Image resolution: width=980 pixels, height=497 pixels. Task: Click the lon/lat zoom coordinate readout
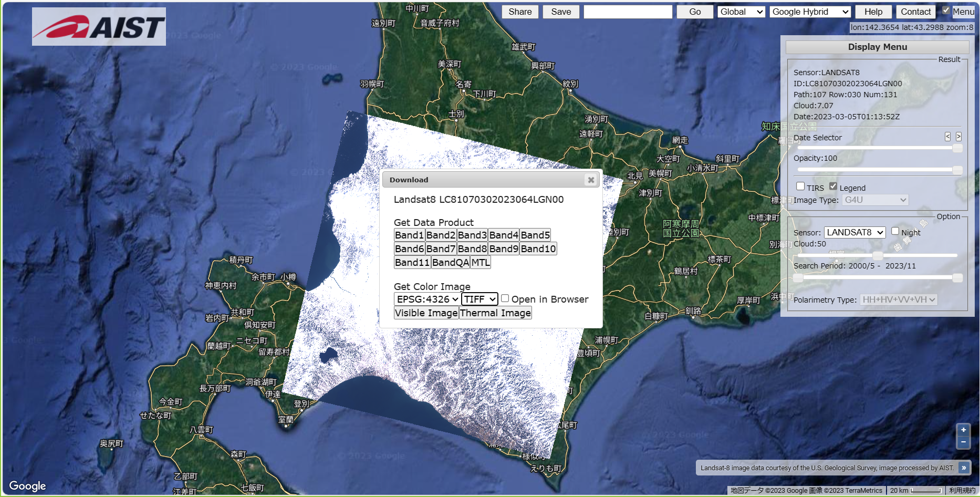click(x=912, y=27)
